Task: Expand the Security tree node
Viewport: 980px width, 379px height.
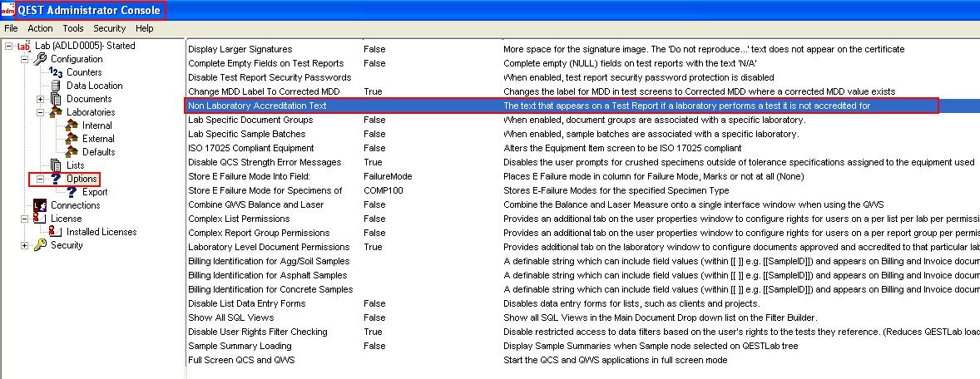Action: click(24, 245)
